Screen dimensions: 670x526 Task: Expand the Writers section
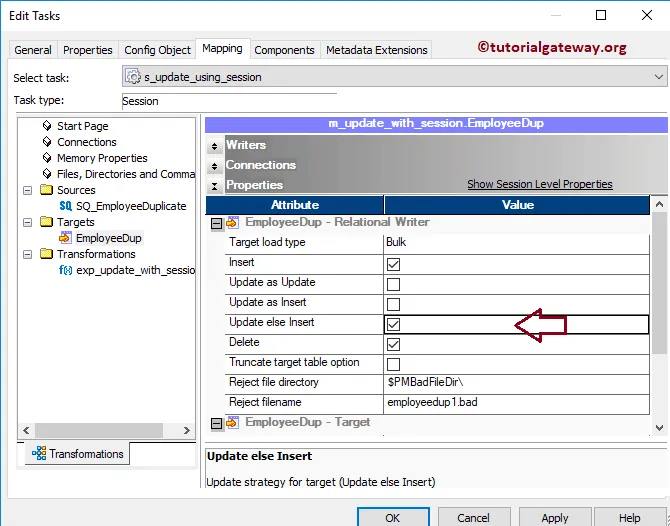[x=215, y=146]
